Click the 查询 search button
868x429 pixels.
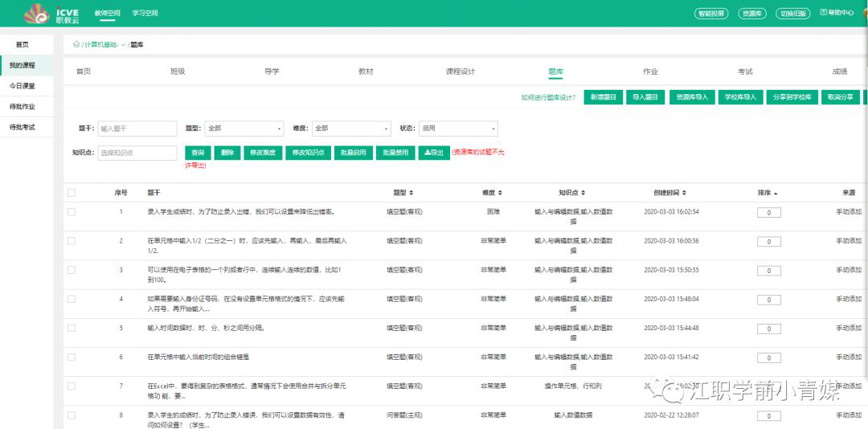(199, 153)
